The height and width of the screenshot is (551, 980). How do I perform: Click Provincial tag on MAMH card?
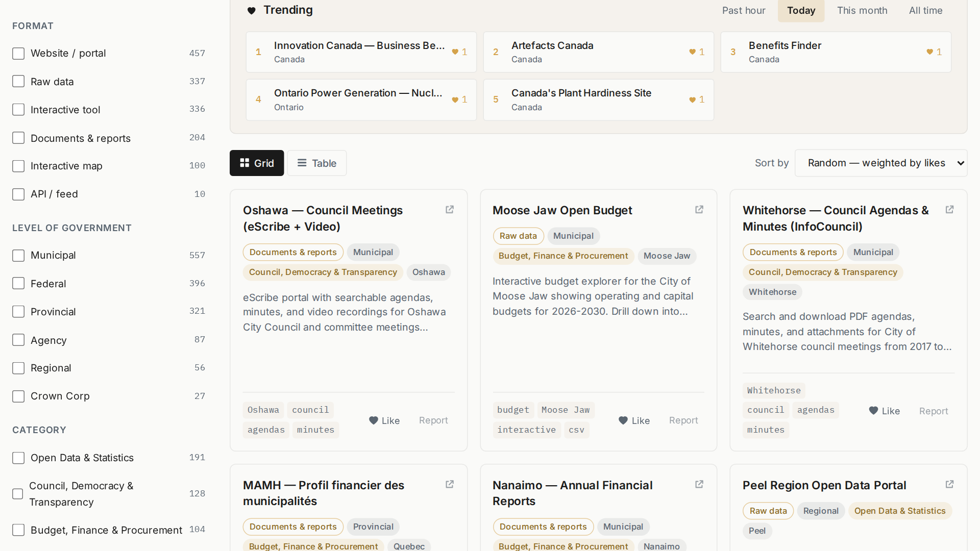click(x=373, y=527)
